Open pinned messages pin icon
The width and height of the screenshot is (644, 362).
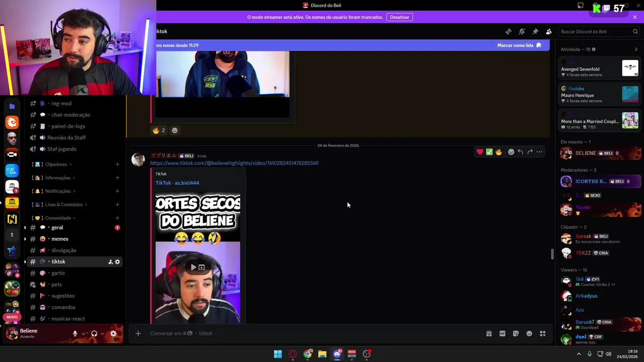tap(535, 31)
